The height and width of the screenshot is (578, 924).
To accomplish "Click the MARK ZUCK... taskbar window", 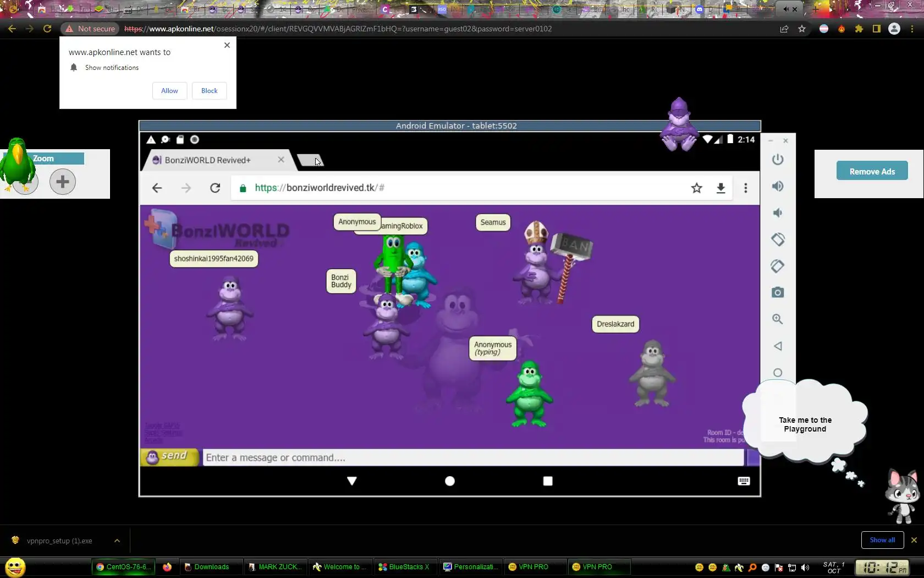I will pos(275,567).
